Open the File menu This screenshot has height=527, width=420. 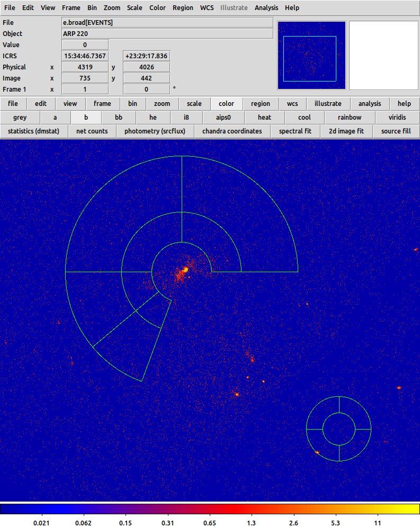click(10, 7)
